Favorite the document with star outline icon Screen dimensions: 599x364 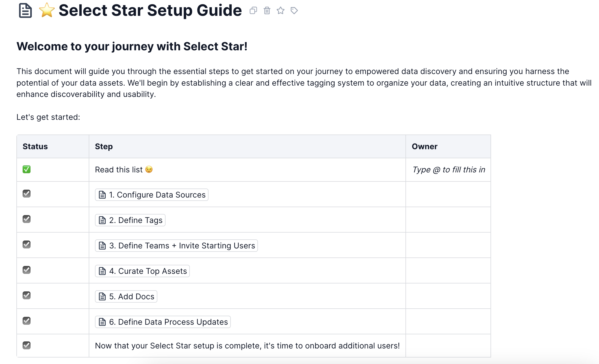(280, 11)
